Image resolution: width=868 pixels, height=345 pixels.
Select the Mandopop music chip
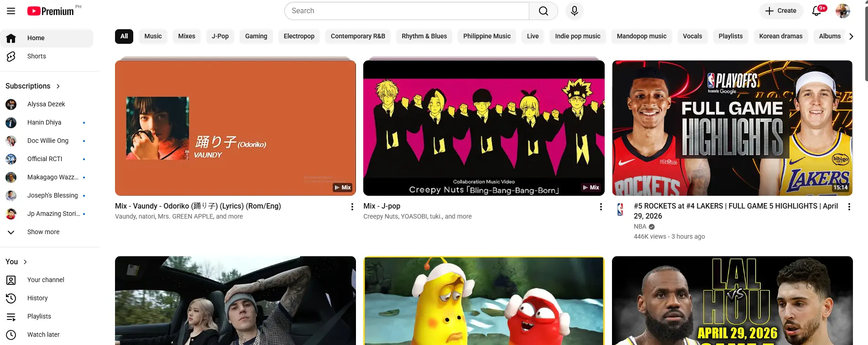641,36
